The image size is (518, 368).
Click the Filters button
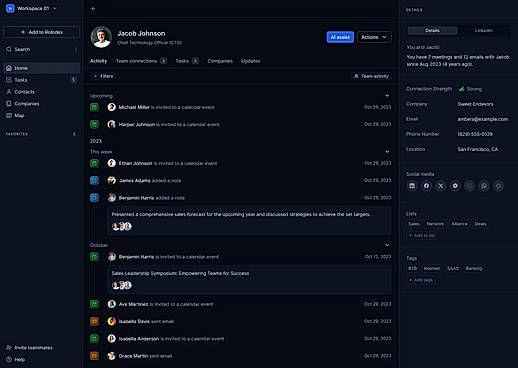103,76
